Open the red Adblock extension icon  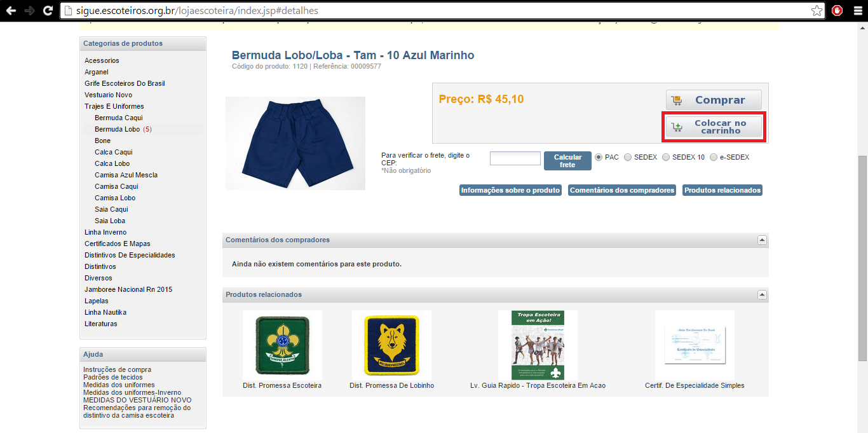pos(837,11)
